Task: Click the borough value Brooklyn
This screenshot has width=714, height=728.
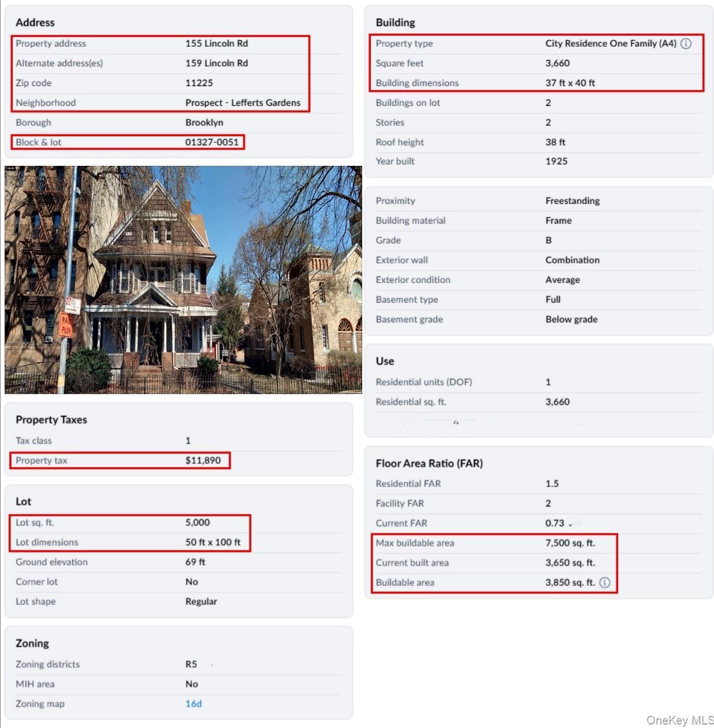Action: (x=204, y=122)
